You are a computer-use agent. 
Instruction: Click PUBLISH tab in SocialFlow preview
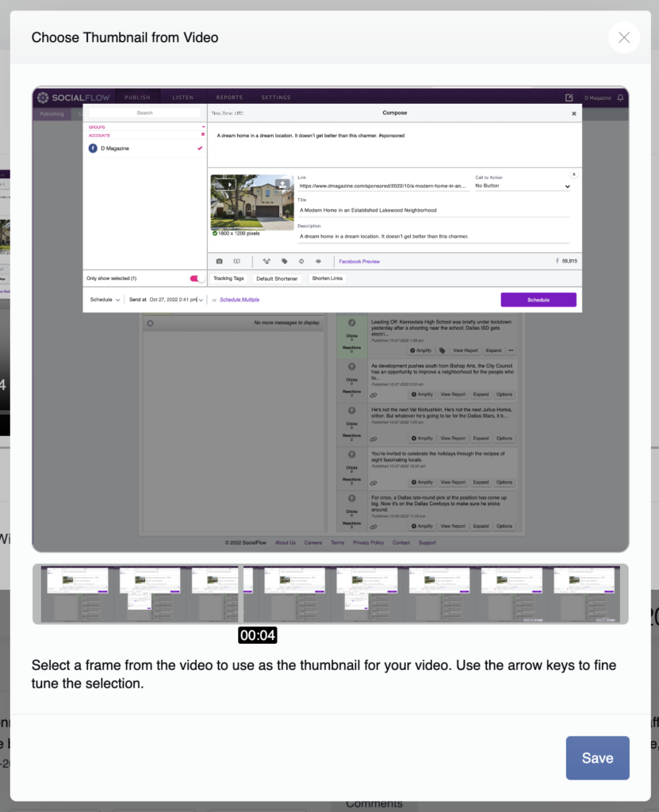tap(137, 98)
